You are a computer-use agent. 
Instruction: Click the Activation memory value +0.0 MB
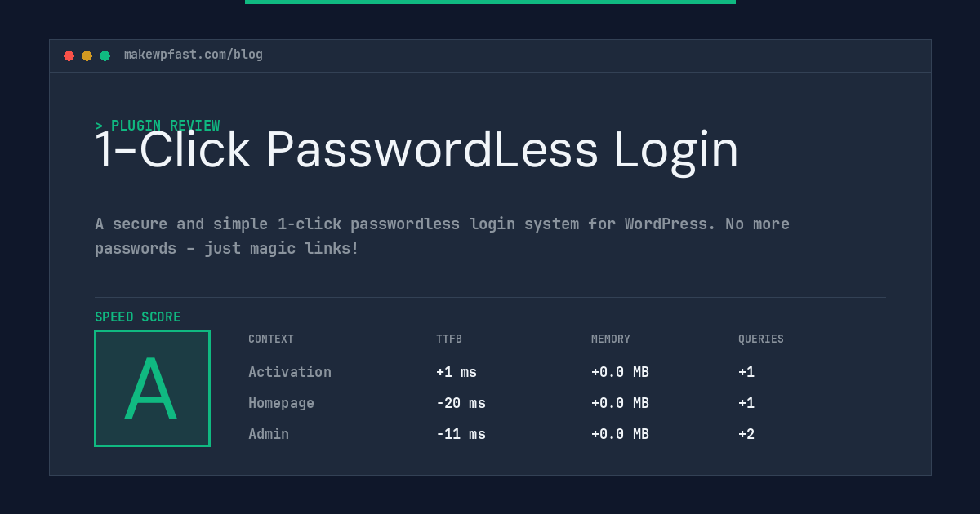point(620,372)
